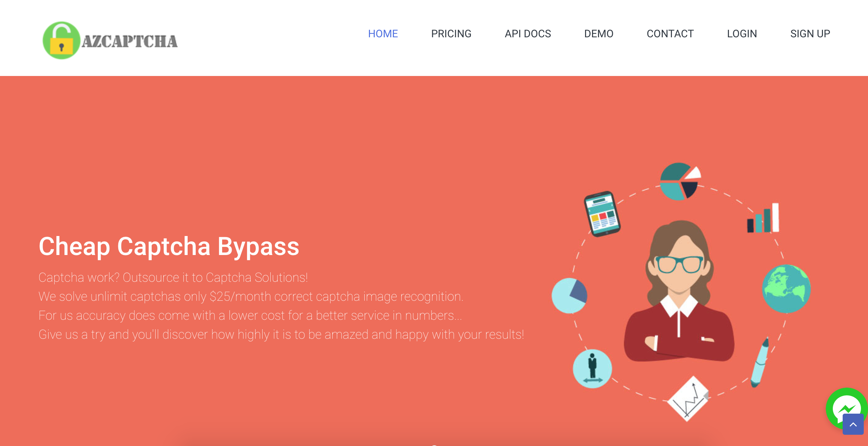This screenshot has width=868, height=446.
Task: Click the CONTACT tab in the navigation
Action: pos(670,33)
